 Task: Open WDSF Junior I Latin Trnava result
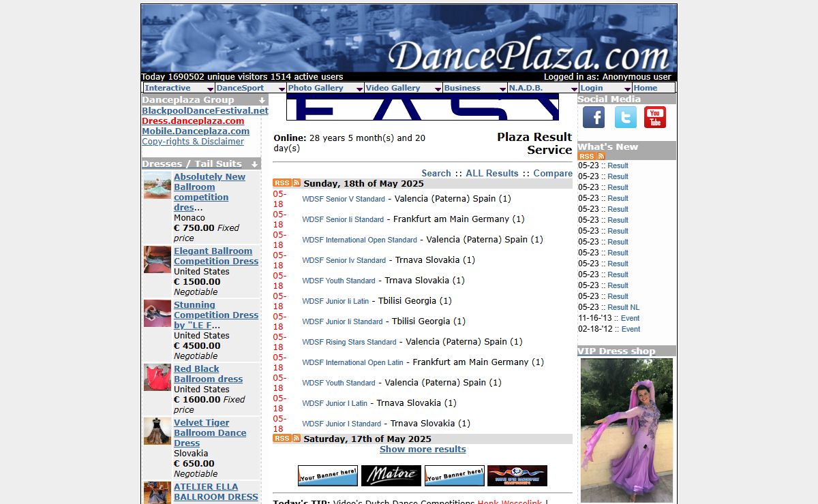click(x=335, y=404)
